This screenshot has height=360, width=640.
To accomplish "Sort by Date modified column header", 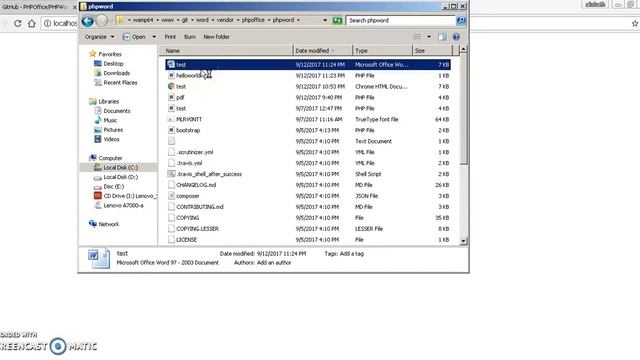I will [322, 51].
